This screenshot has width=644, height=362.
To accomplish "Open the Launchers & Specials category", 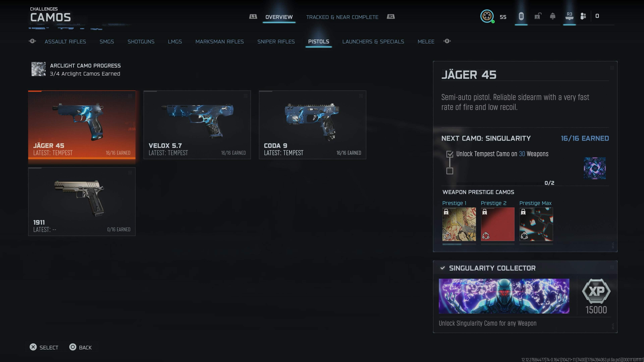I will click(x=373, y=41).
